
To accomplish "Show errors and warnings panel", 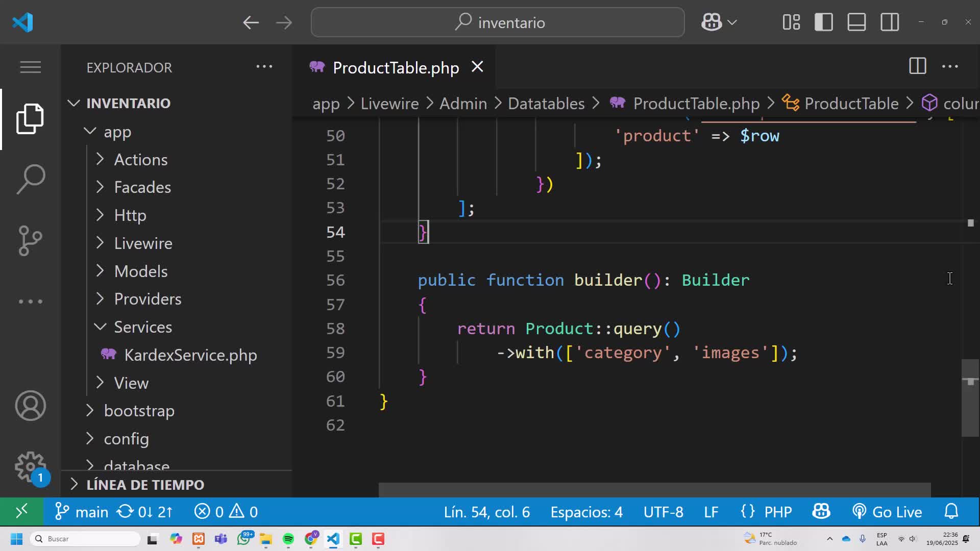I will click(x=226, y=511).
